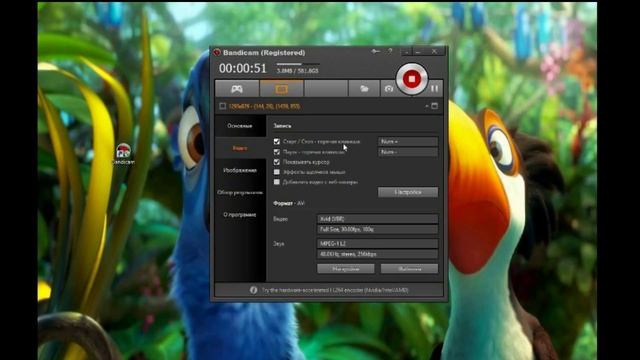Screen dimensions: 640x360
Task: Click the red stop recording button
Action: coord(411,79)
